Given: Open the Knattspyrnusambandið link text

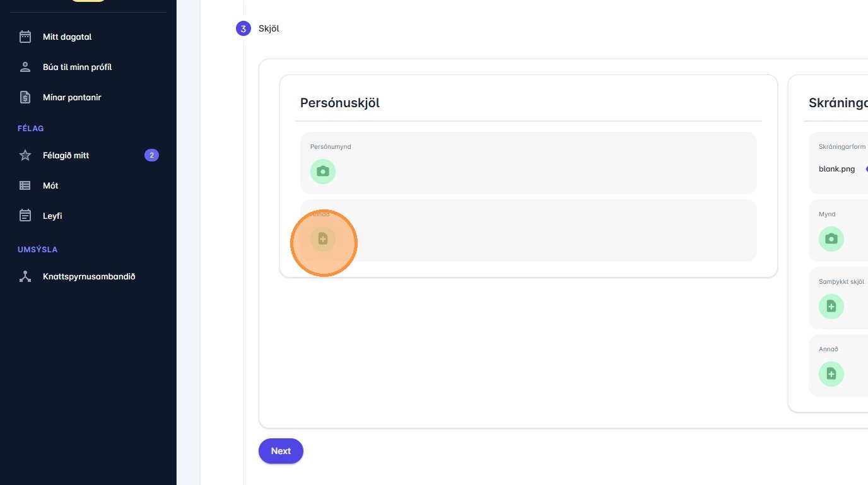Looking at the screenshot, I should (x=89, y=276).
